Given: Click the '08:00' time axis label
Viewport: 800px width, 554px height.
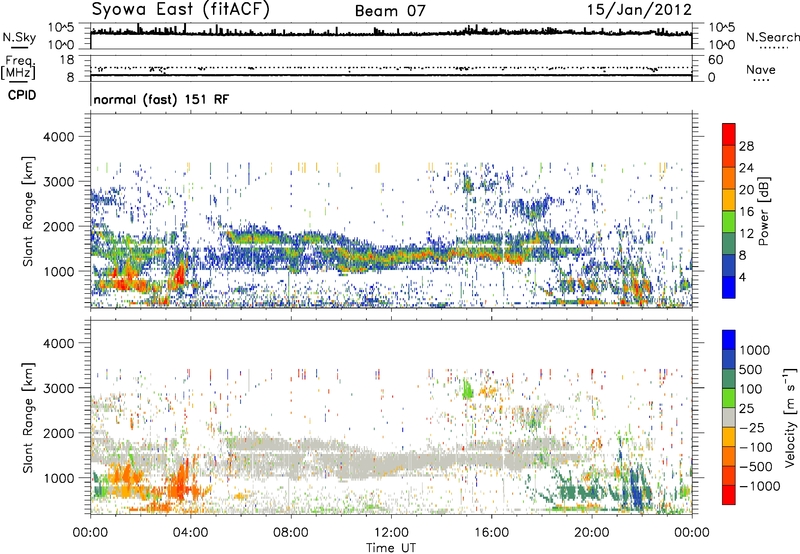Looking at the screenshot, I should (291, 533).
